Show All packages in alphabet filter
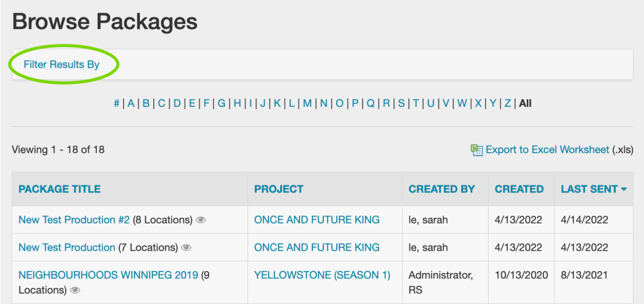 click(x=525, y=103)
